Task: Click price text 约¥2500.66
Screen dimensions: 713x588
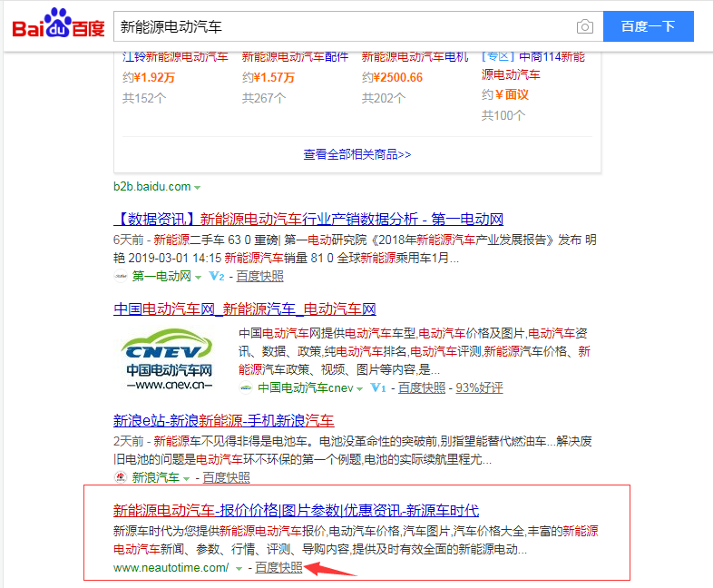Action: pos(392,78)
